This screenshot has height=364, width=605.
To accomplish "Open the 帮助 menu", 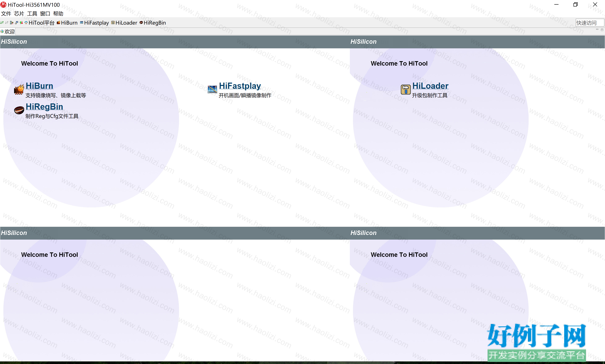I will tap(58, 14).
